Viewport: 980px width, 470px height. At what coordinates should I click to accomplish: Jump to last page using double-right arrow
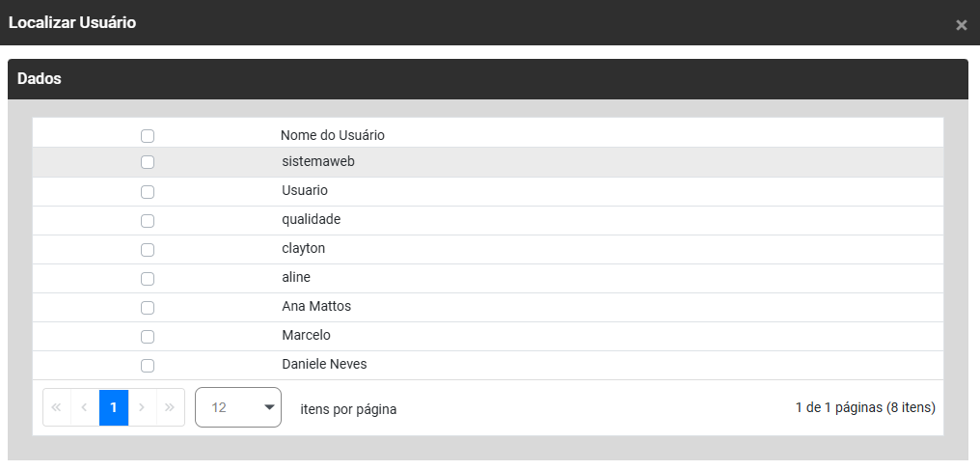click(170, 407)
